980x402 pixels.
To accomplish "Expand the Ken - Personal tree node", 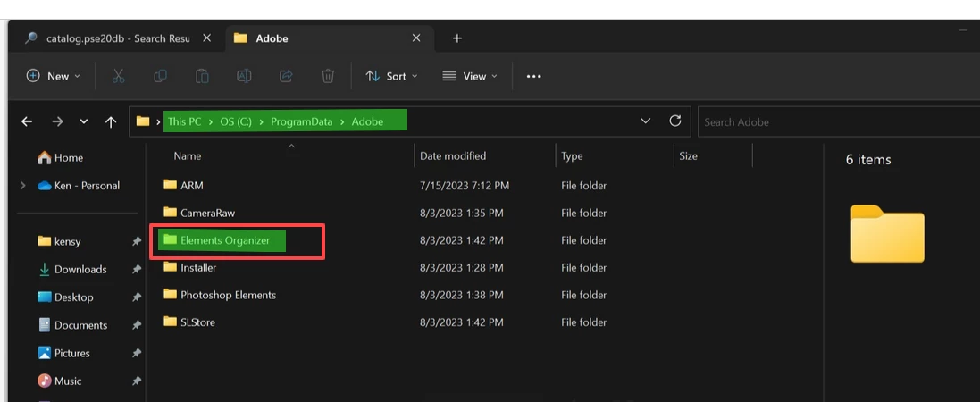I will pos(23,186).
